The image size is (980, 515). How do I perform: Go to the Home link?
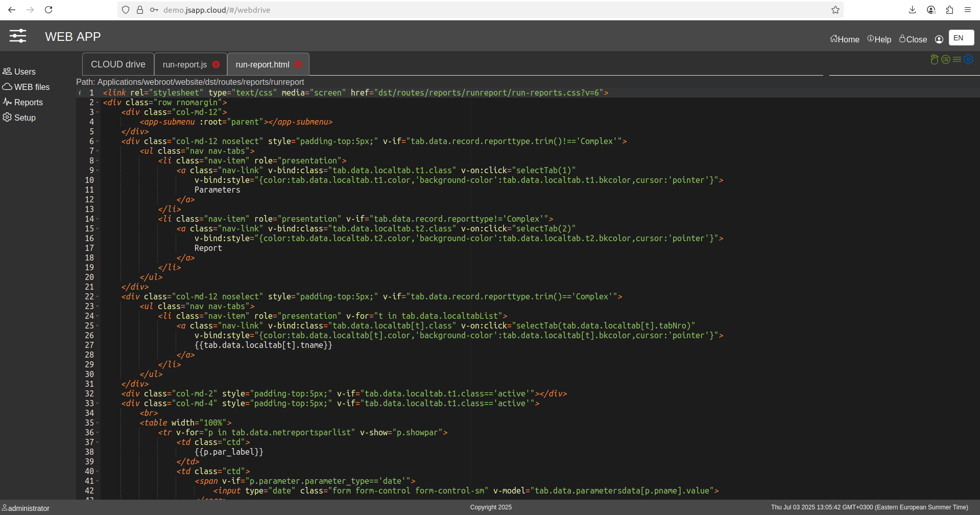coord(848,39)
